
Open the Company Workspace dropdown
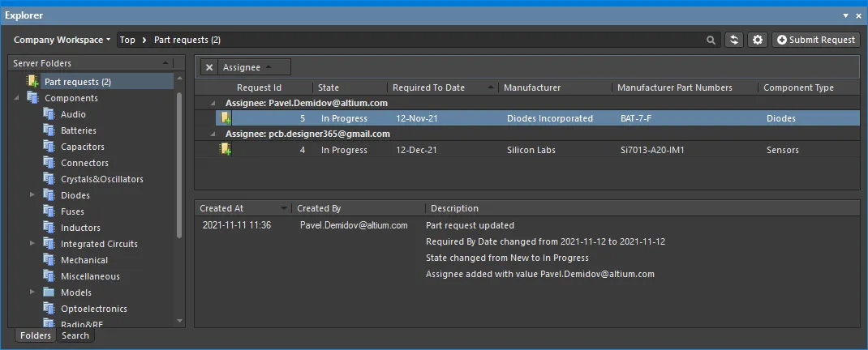[x=62, y=40]
